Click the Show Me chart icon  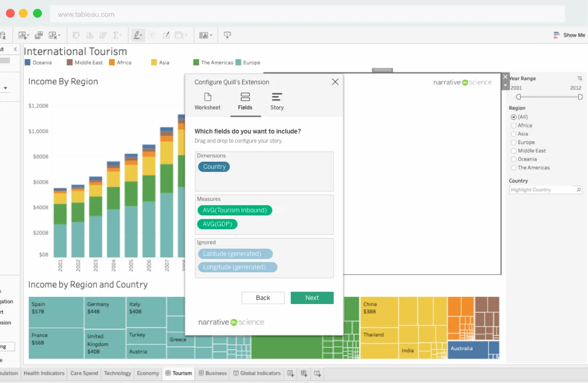coord(557,35)
